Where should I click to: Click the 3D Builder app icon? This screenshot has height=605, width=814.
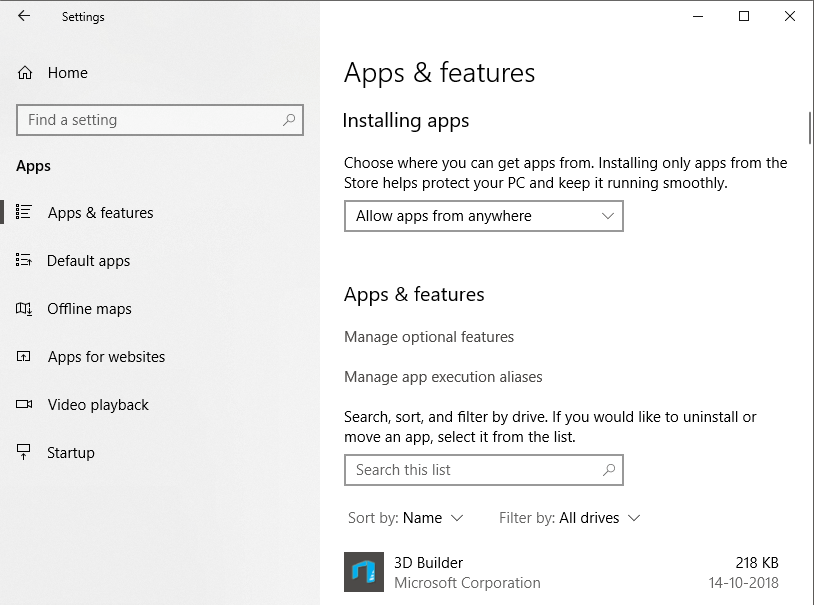pyautogui.click(x=363, y=572)
